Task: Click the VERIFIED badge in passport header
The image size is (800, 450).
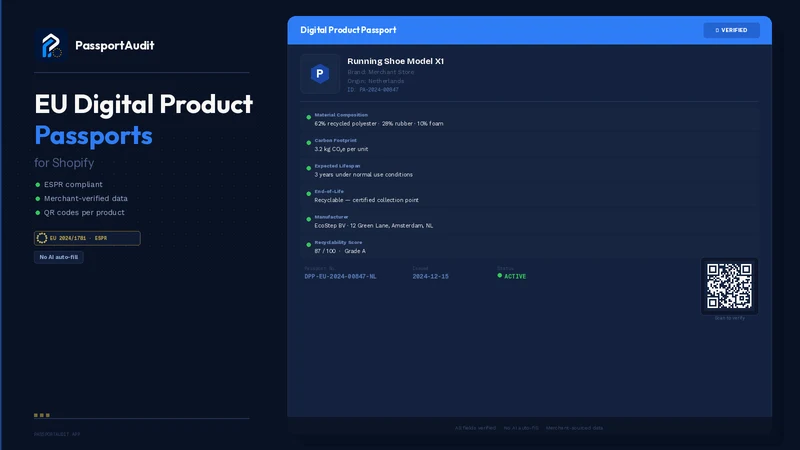Action: (731, 30)
